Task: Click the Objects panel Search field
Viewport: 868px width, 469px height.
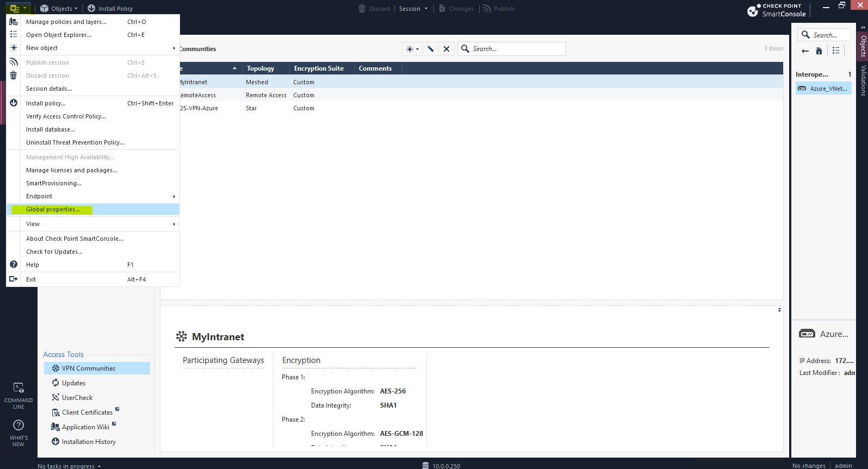Action: [824, 35]
